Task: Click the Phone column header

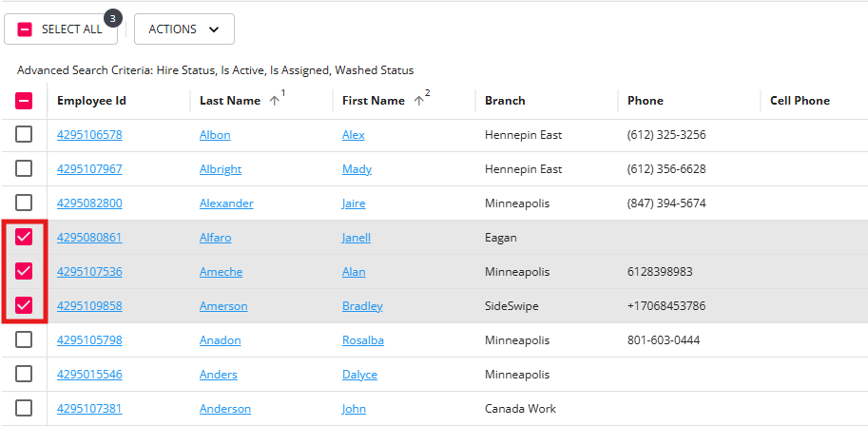Action: [646, 101]
